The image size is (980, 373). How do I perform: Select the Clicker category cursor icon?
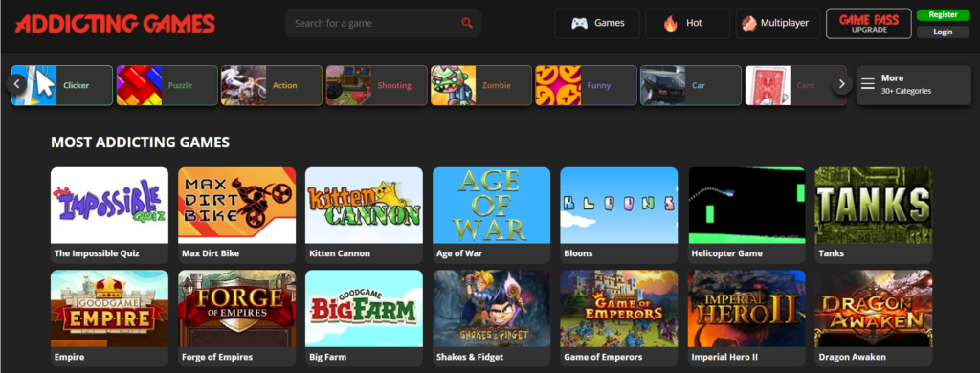[x=34, y=85]
